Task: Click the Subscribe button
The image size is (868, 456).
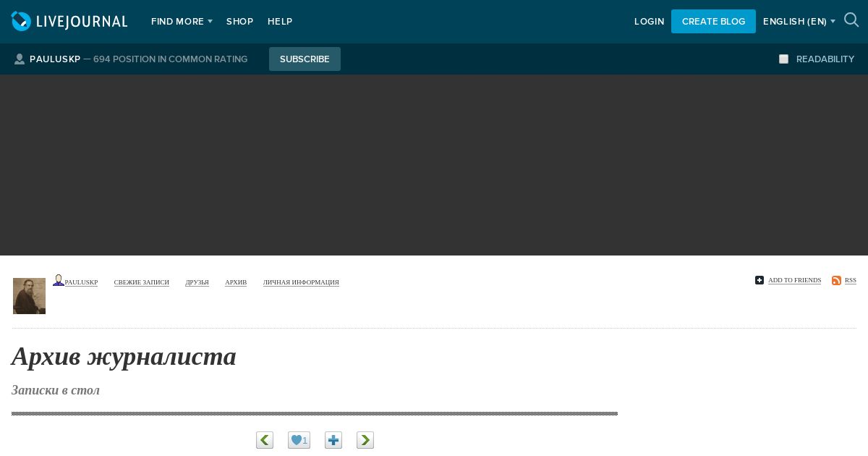Action: pos(305,59)
